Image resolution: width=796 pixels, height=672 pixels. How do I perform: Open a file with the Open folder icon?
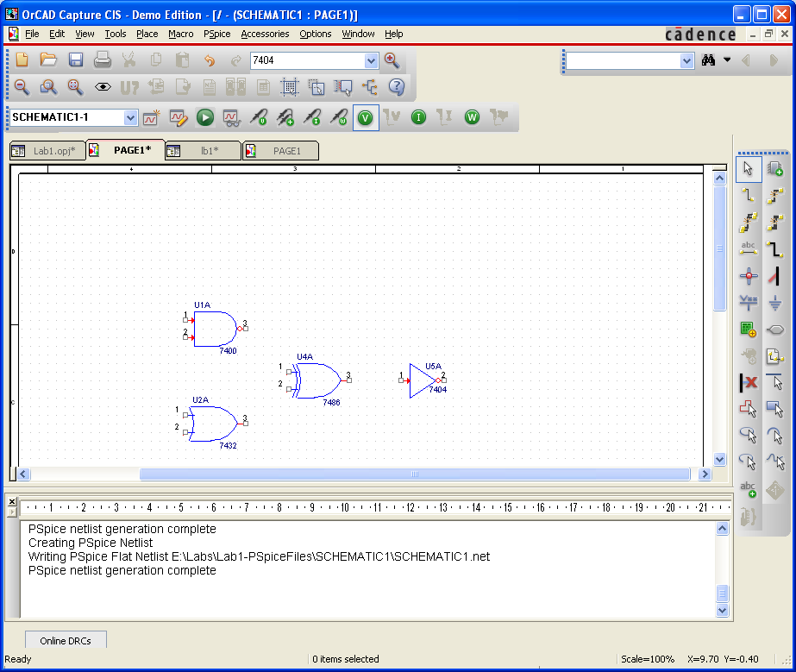[x=49, y=60]
